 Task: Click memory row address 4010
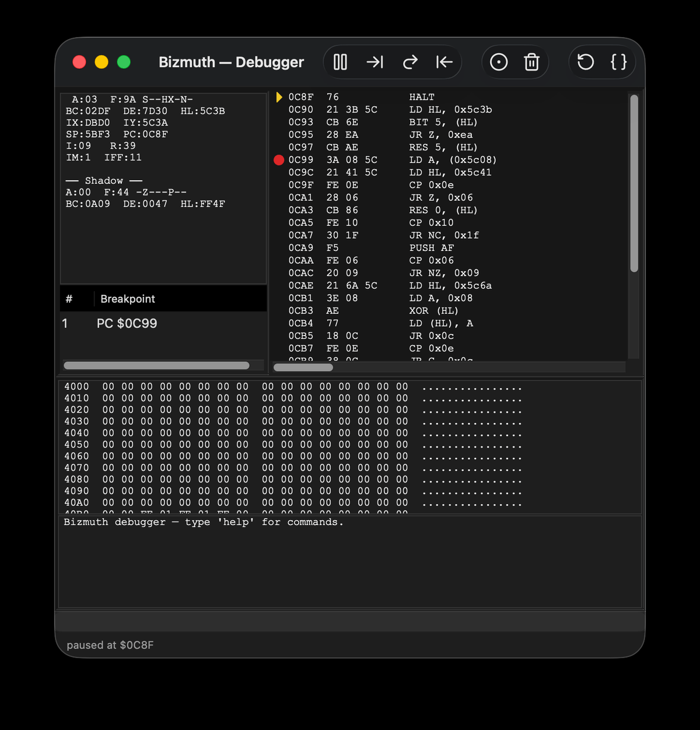pyautogui.click(x=76, y=398)
